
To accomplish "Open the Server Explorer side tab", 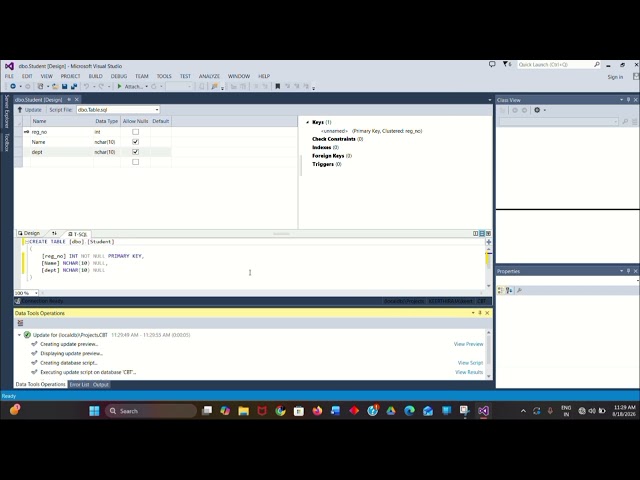I will (x=7, y=111).
